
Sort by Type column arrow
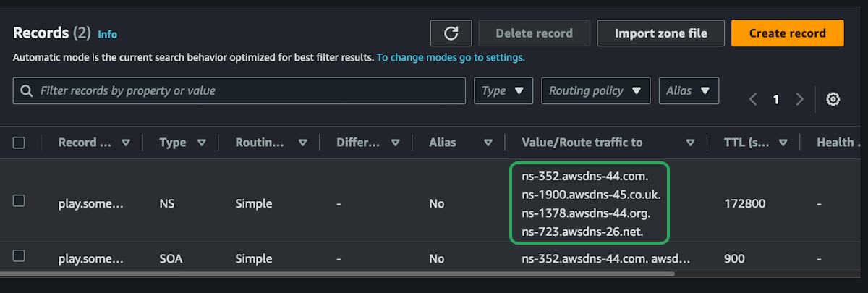(201, 143)
